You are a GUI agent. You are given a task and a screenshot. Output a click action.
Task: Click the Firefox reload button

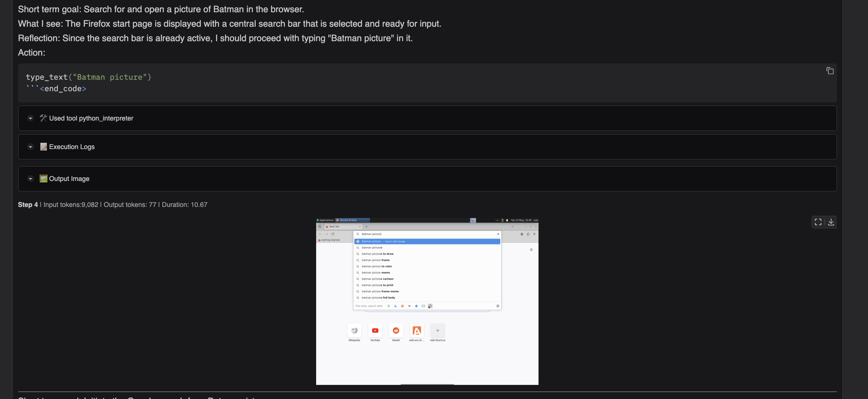click(x=333, y=234)
